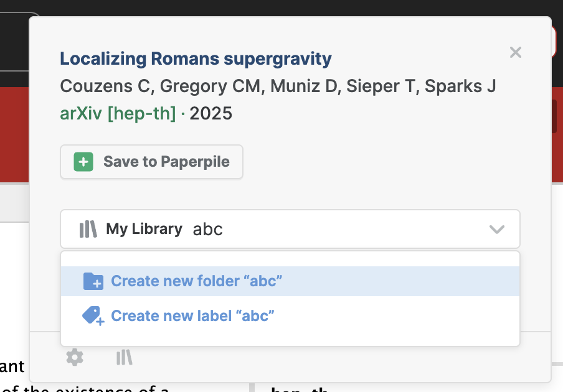The image size is (563, 392).
Task: Click the folder-plus icon in the dropdown list
Action: tap(93, 281)
